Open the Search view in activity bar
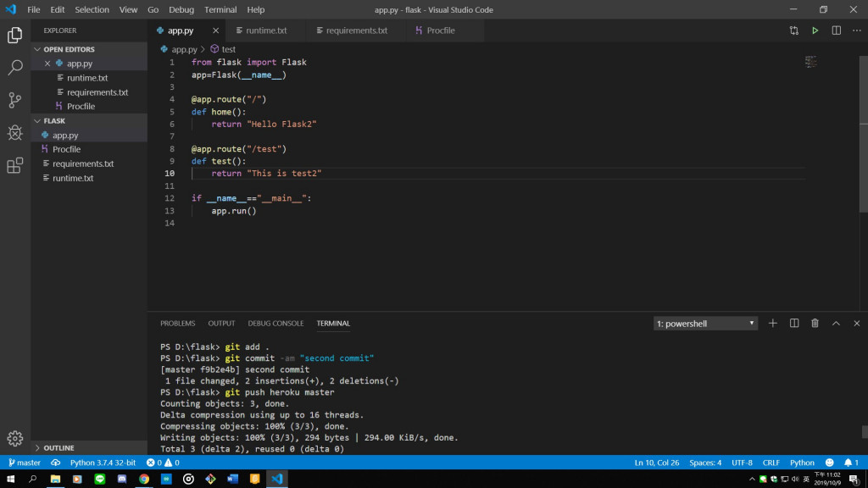Viewport: 868px width, 488px height. [x=15, y=68]
